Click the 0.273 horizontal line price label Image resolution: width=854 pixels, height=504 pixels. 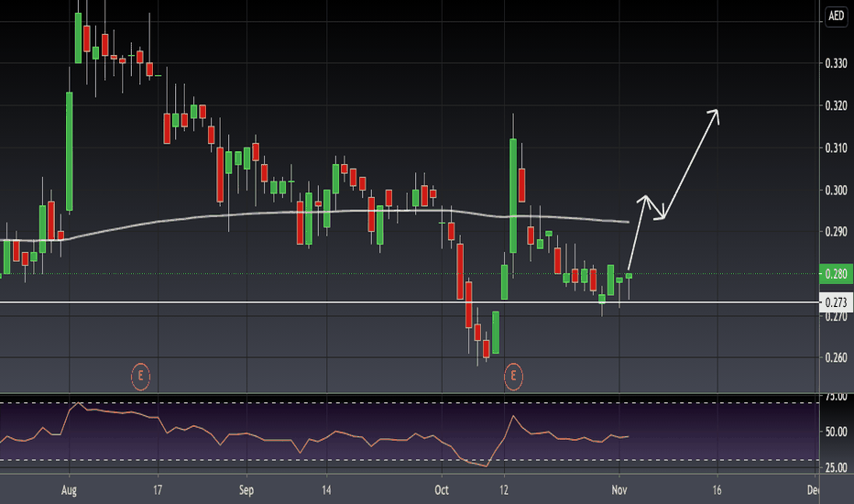836,302
